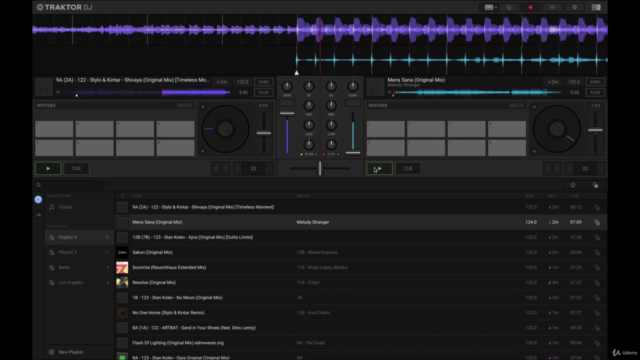Trigger hotcue pad 2 on right deck

(426, 129)
